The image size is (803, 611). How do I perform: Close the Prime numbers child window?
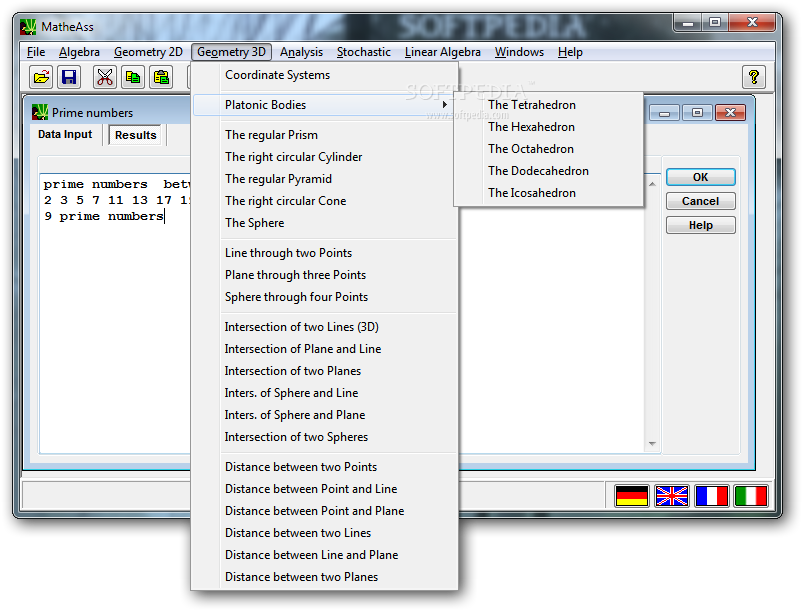pos(730,113)
